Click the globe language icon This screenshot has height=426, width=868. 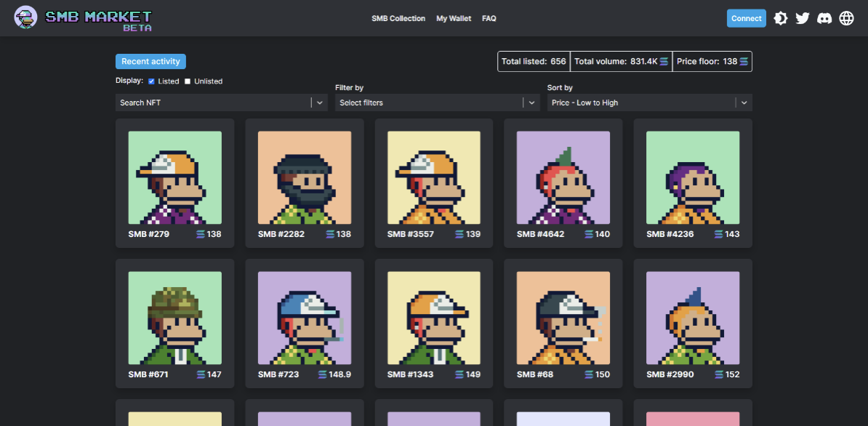[846, 18]
